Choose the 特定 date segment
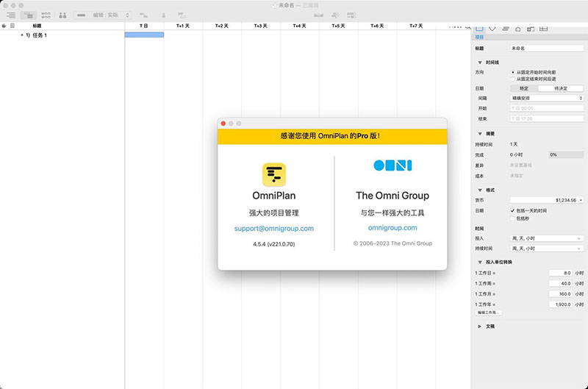This screenshot has width=588, height=389. pos(524,88)
